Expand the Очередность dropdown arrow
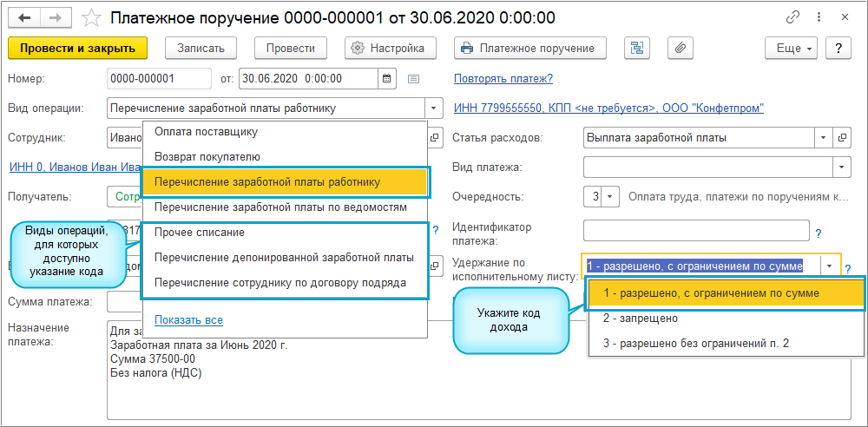The image size is (868, 427). 610,197
